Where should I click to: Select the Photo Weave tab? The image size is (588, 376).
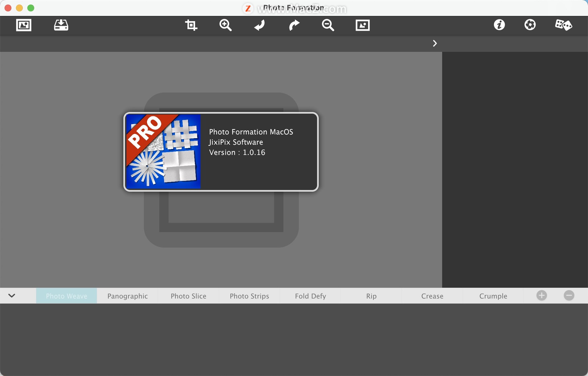pyautogui.click(x=66, y=296)
